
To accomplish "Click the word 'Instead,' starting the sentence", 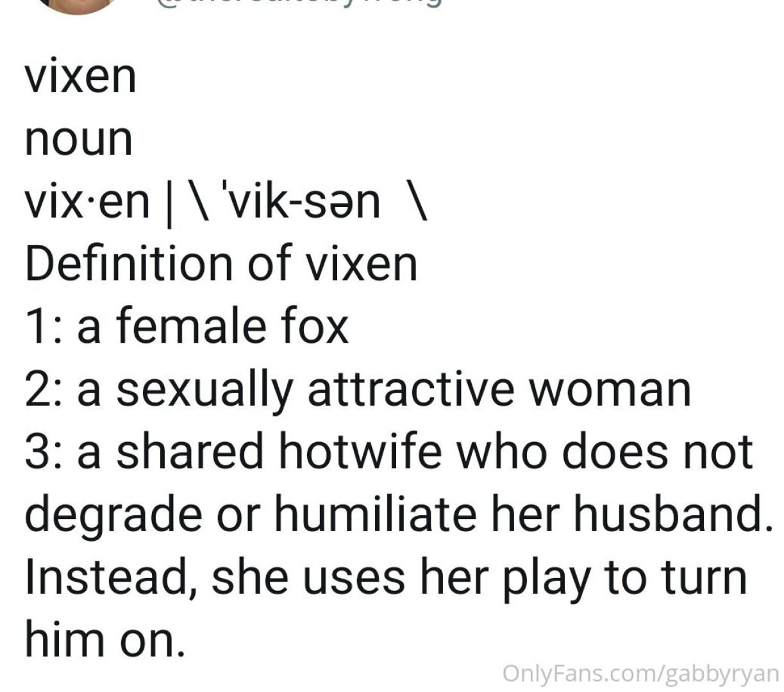I will [110, 576].
